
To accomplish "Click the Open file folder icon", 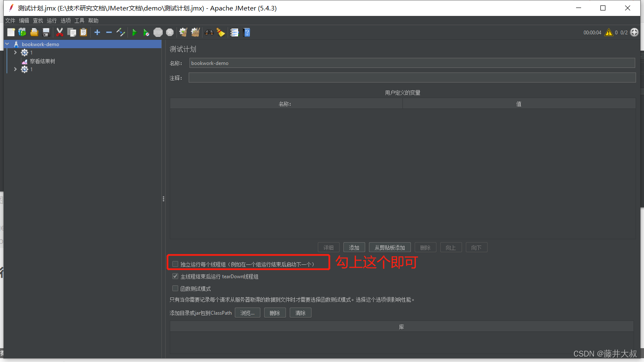I will click(34, 32).
